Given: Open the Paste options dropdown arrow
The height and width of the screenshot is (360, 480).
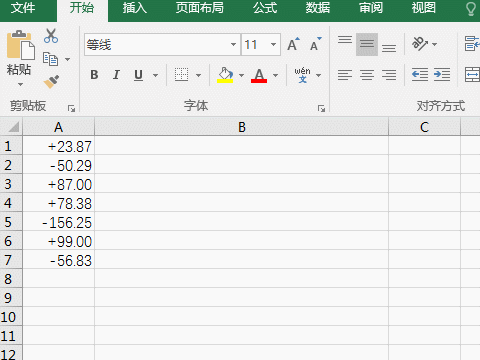Looking at the screenshot, I should click(x=20, y=84).
